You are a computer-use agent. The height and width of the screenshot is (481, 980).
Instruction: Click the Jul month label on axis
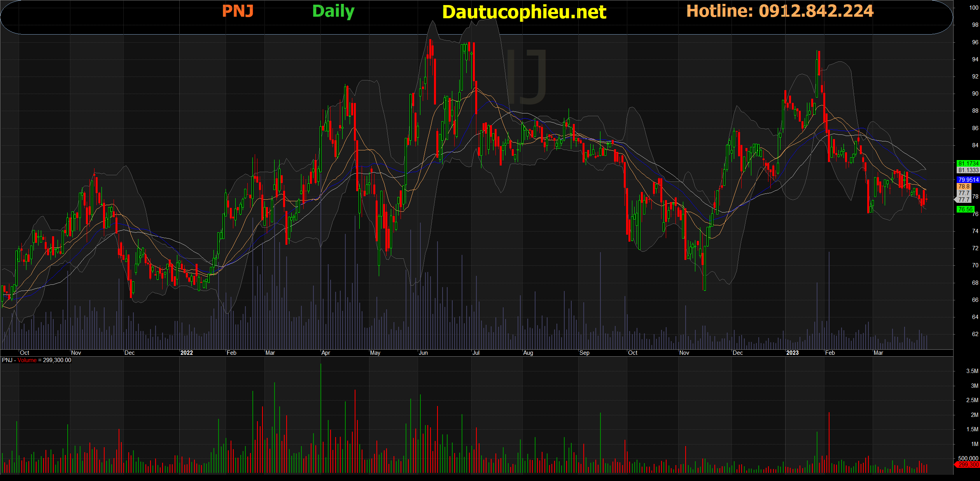[476, 353]
